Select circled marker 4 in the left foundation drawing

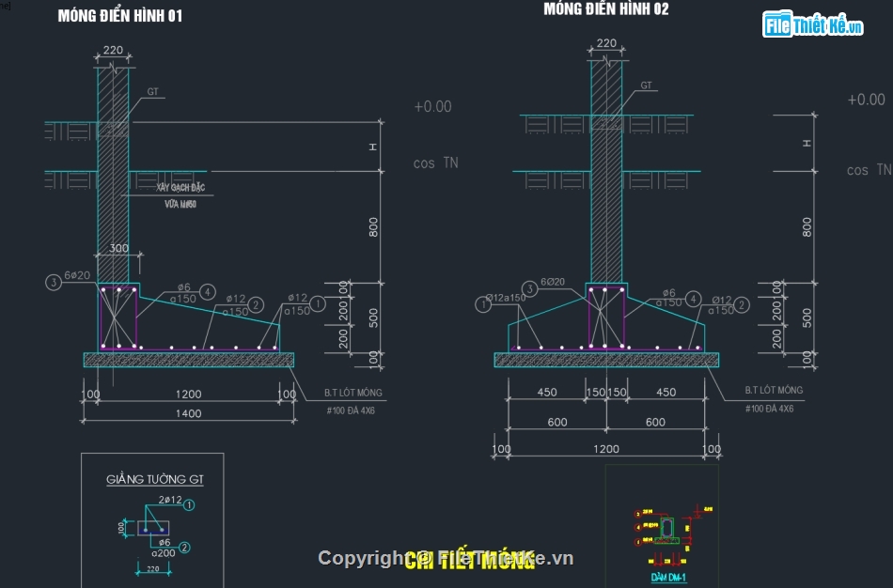pos(207,291)
